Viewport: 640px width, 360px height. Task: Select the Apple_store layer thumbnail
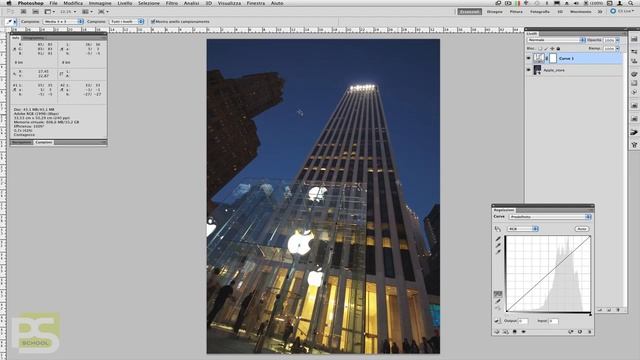[x=537, y=70]
